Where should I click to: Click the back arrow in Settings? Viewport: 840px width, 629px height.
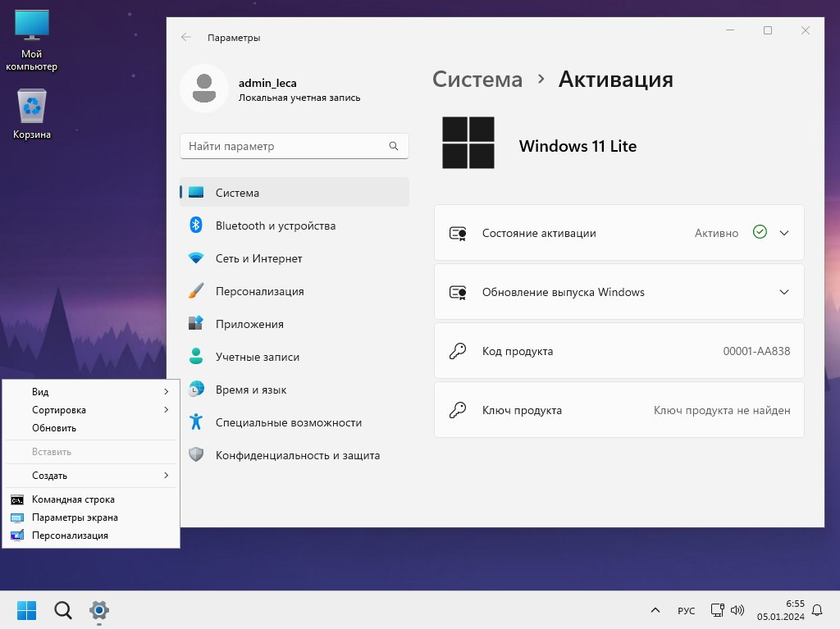186,38
